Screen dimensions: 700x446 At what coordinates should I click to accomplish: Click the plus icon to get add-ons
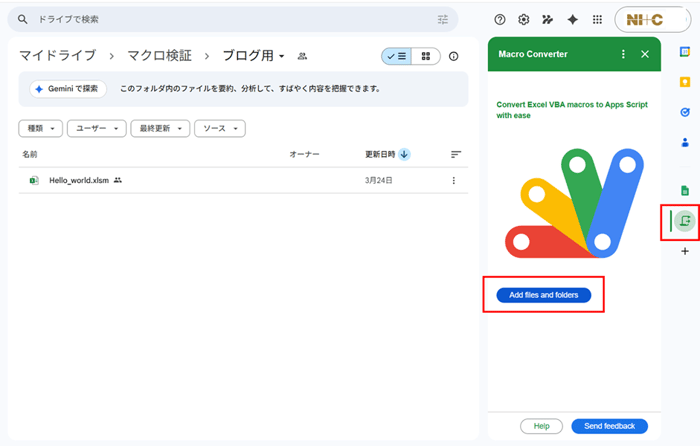685,252
